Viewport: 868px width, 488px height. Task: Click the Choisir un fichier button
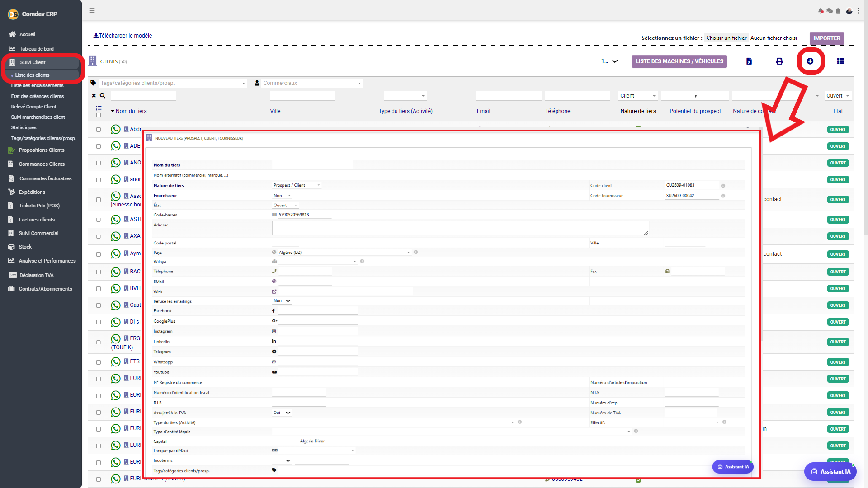coord(726,38)
